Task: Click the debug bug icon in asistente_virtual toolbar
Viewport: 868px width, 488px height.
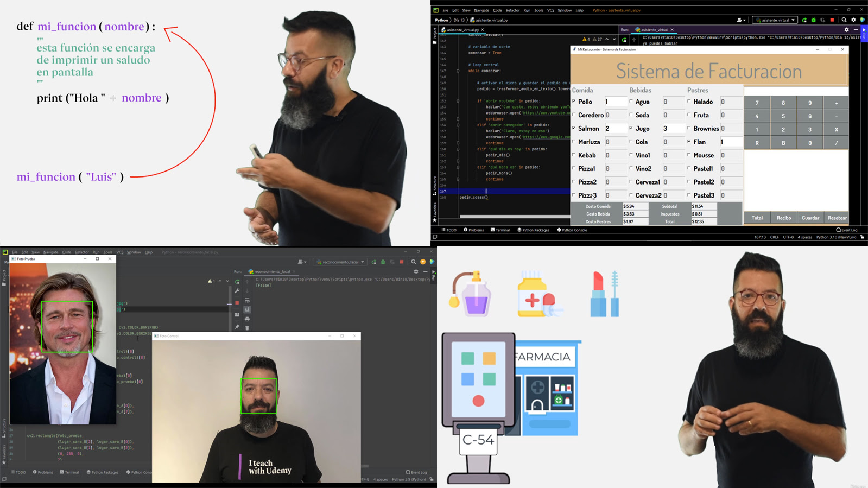Action: [813, 20]
